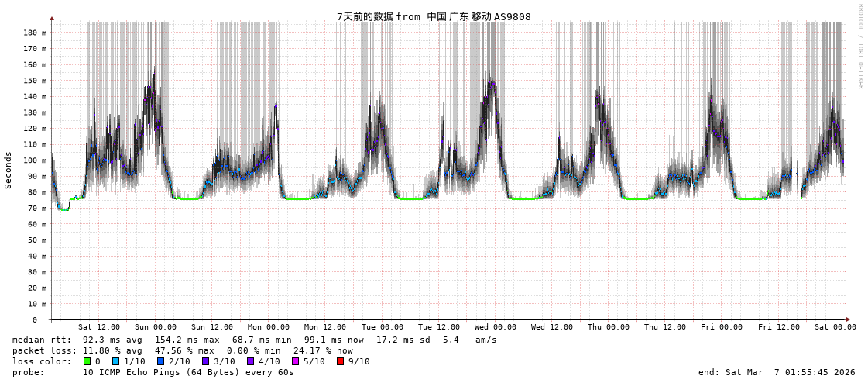868x383 pixels.
Task: Select the 2/10 loss color swatch
Action: point(160,361)
